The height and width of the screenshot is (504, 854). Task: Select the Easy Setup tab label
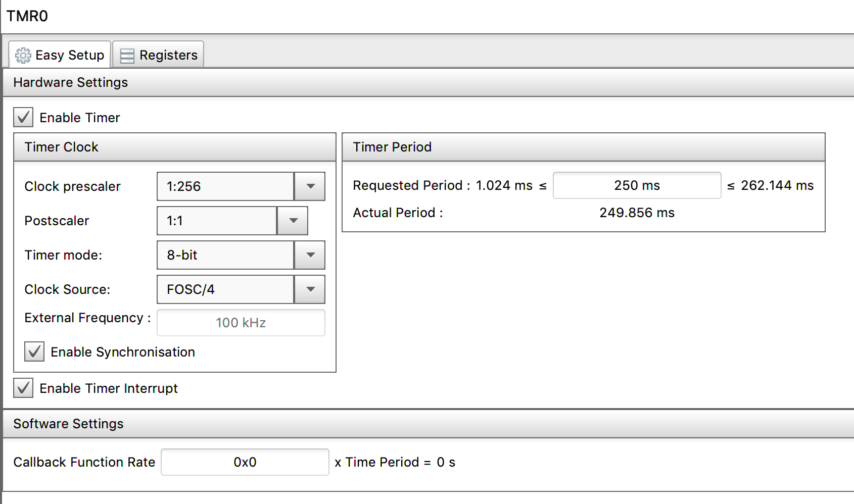pos(70,55)
